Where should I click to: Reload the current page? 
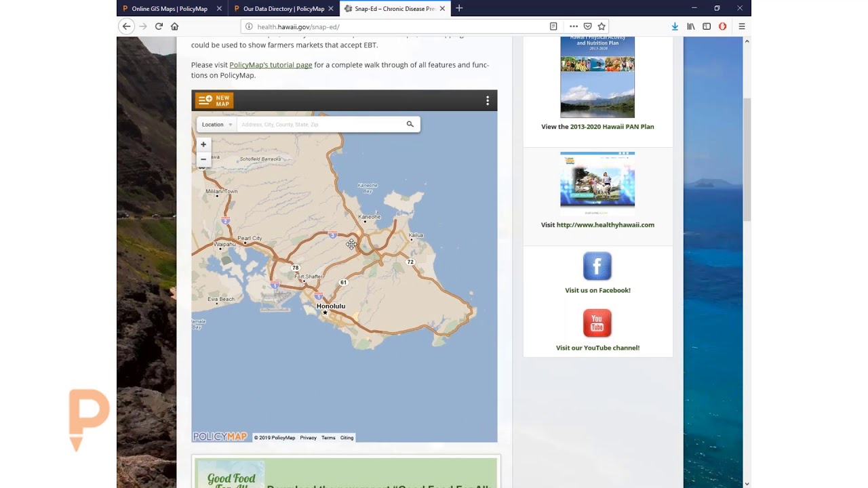[159, 26]
